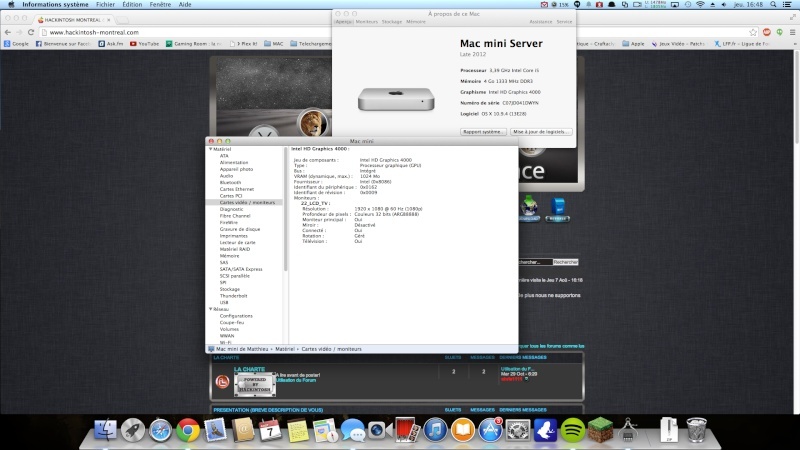Select Audio in sidebar
The width and height of the screenshot is (800, 450).
click(226, 176)
